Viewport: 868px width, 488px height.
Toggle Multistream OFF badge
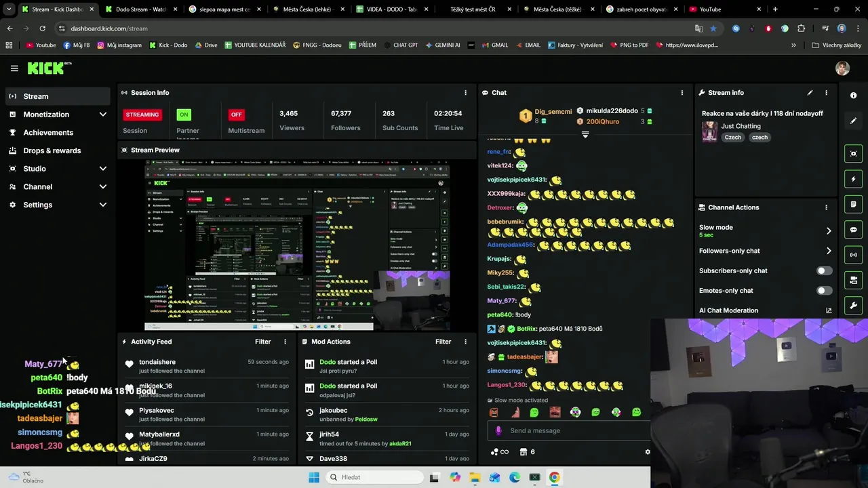(236, 115)
